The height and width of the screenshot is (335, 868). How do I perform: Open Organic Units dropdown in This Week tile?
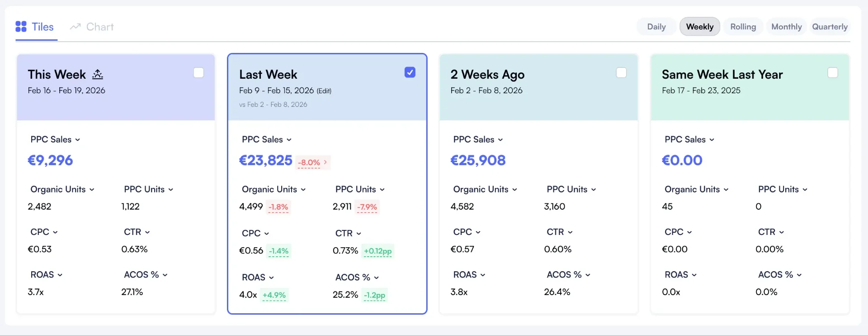coord(62,189)
